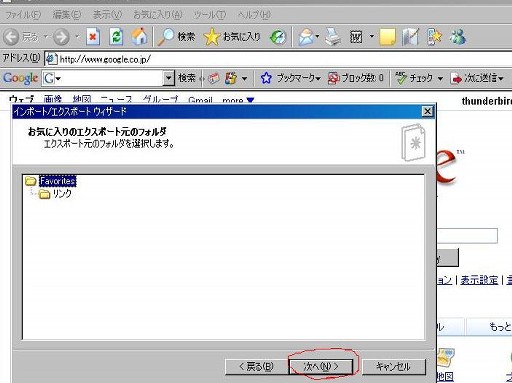
Task: Open the 表示(V) menu
Action: point(107,15)
